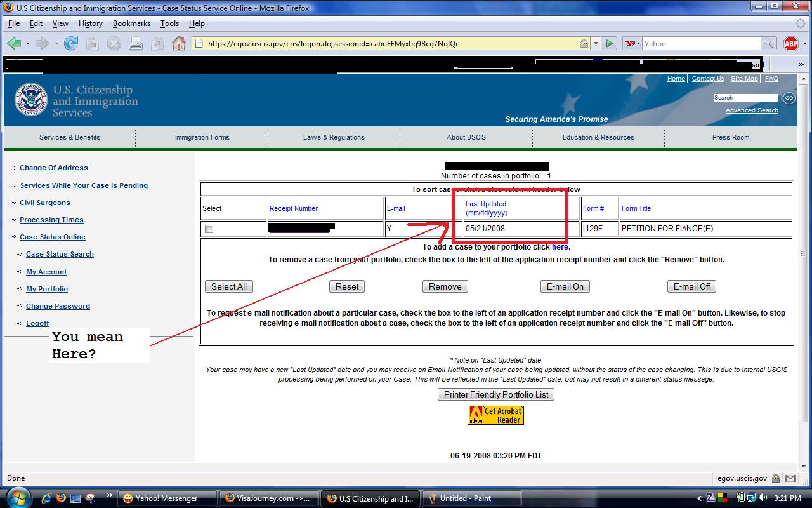Open the Back history dropdown arrow

[28, 44]
